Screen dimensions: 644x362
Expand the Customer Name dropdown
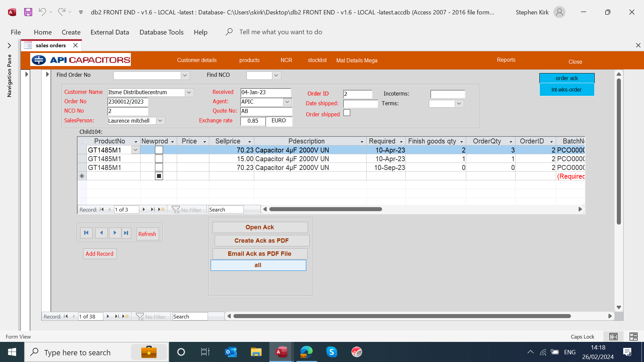pyautogui.click(x=189, y=93)
